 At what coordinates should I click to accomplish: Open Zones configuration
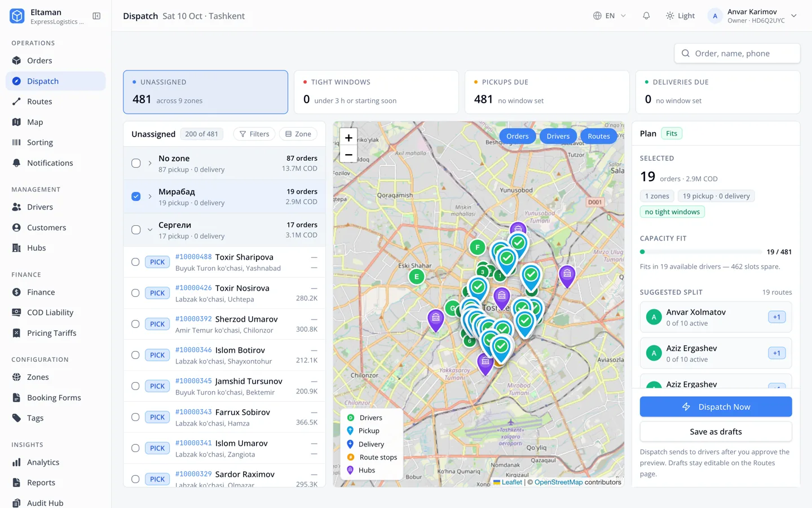56,377
